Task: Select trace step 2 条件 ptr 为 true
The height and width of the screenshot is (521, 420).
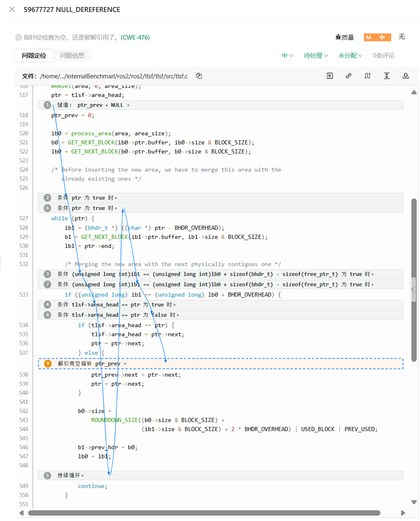Action: coord(221,198)
